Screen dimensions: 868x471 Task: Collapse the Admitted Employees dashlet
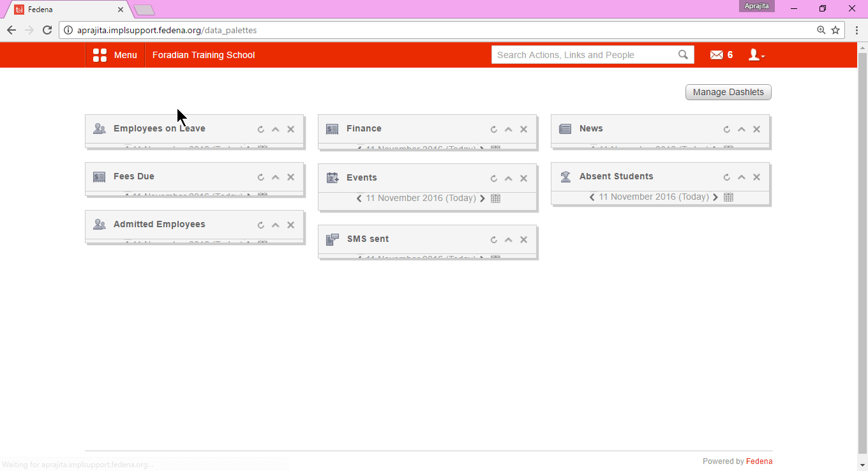pyautogui.click(x=276, y=225)
